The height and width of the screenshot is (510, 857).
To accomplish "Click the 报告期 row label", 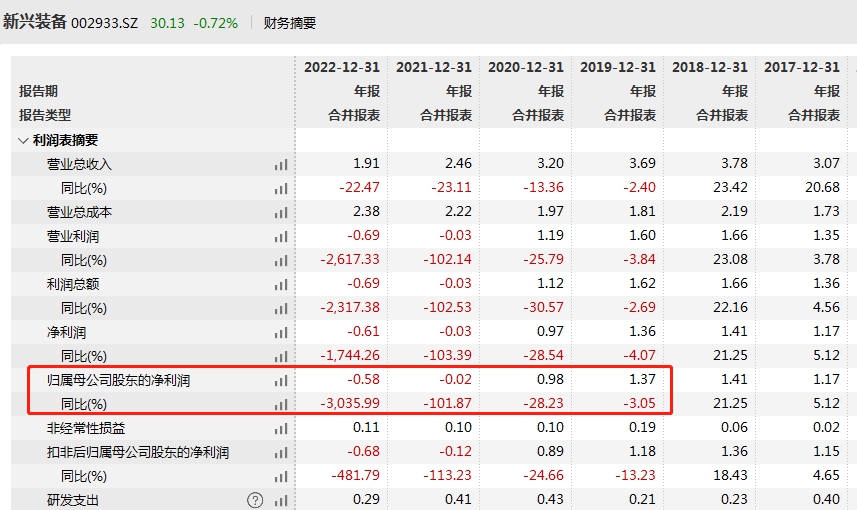I will pos(38,91).
